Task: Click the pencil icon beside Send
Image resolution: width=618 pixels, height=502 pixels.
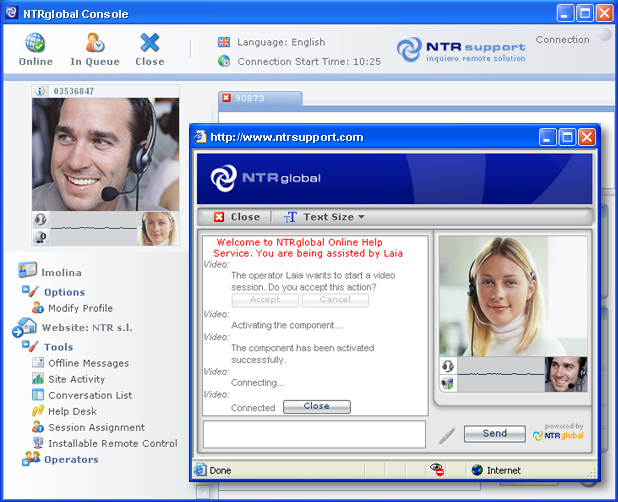Action: pos(447,435)
